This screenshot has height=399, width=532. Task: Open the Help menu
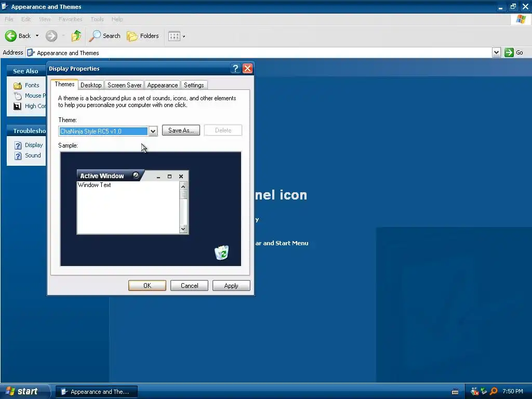117,19
